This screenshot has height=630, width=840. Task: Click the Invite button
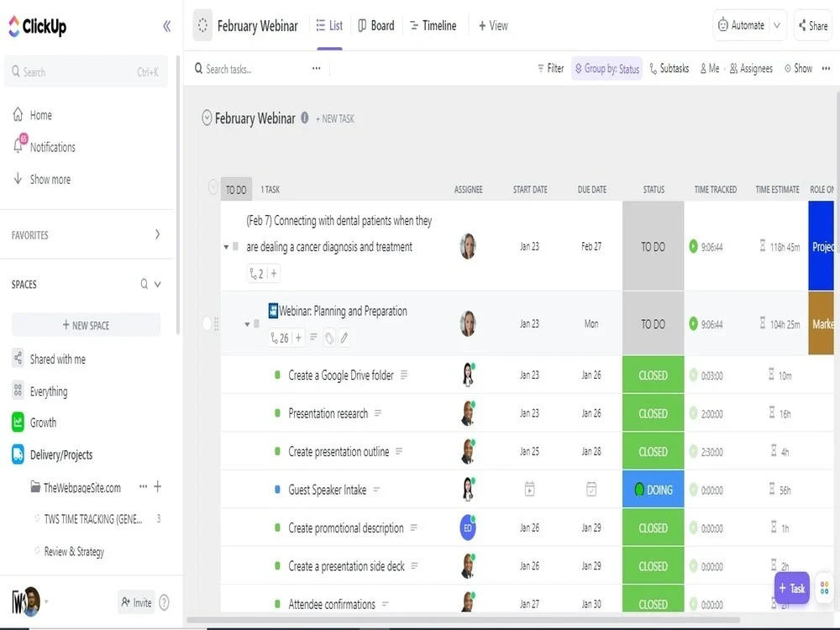click(x=136, y=602)
